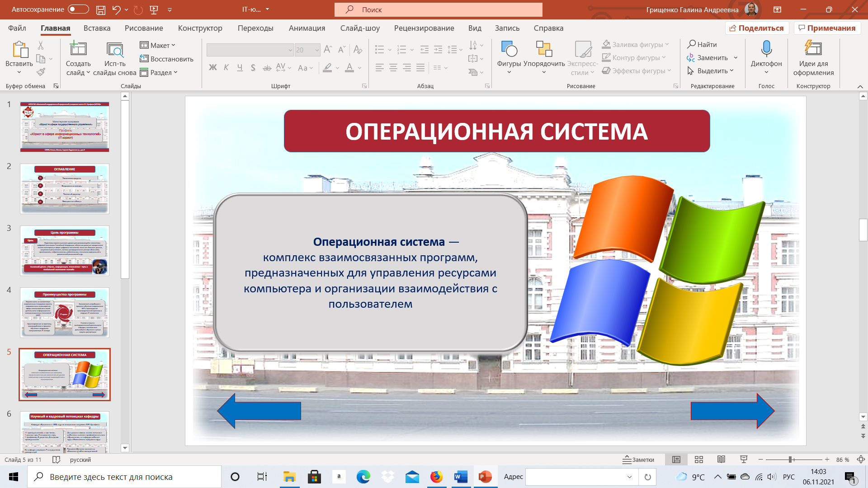The width and height of the screenshot is (868, 488).
Task: Clear all formatting icon
Action: [358, 49]
